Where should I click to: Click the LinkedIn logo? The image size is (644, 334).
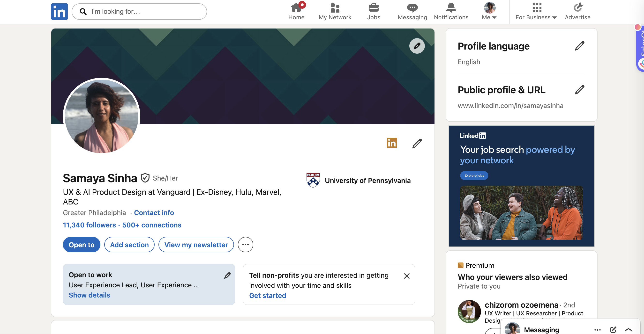click(59, 12)
